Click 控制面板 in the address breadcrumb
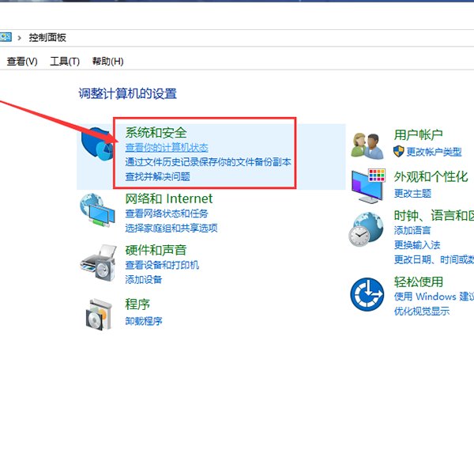Screen dimensions: 474x476 [49, 37]
